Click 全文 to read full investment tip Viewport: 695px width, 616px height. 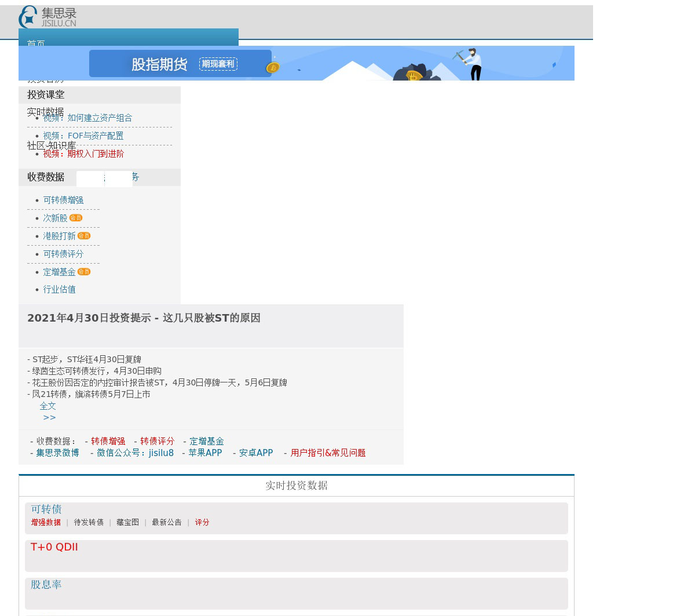click(x=47, y=406)
